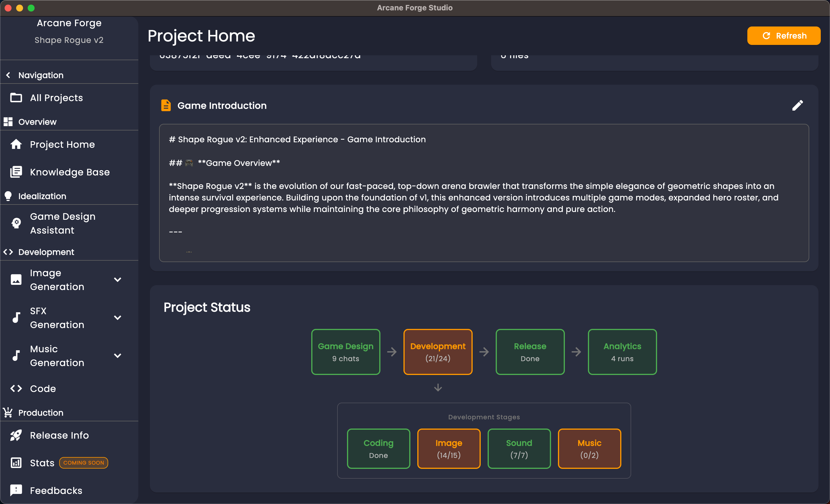Click the Feedbacks chat bubble icon

(x=16, y=490)
